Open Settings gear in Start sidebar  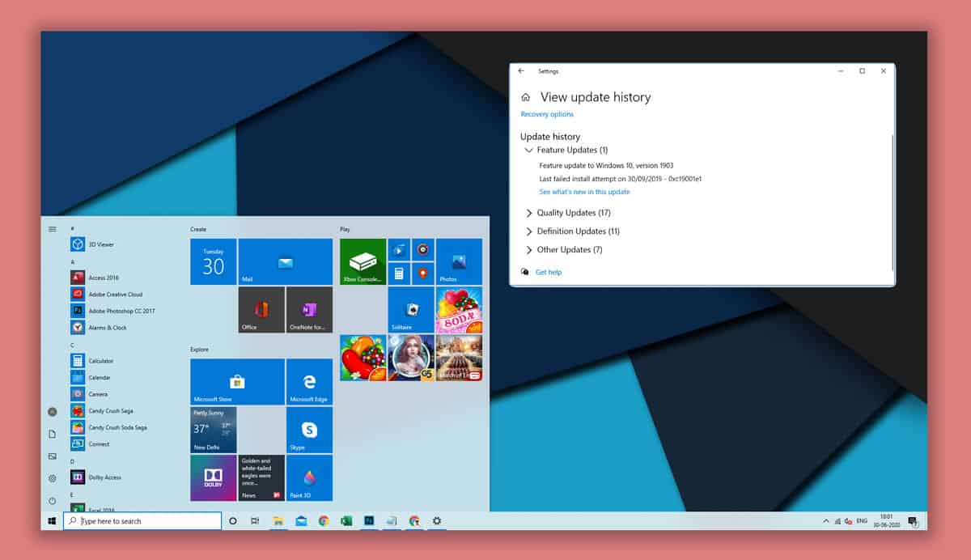53,478
